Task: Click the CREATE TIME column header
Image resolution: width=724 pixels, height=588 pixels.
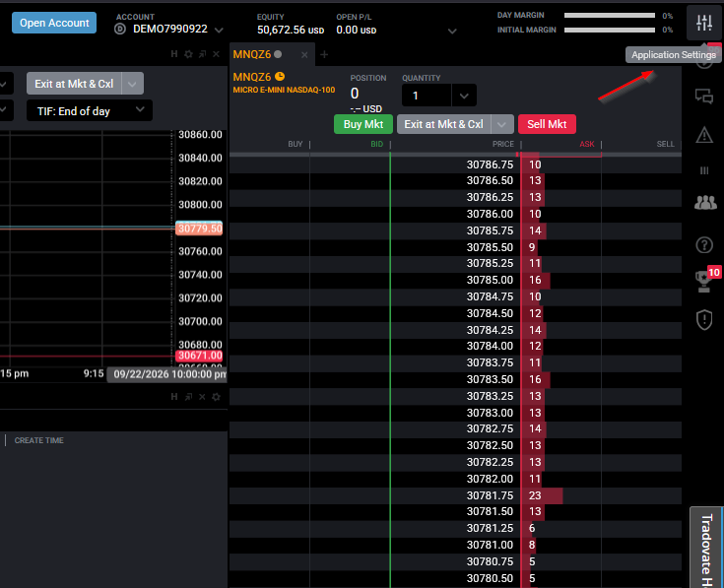Action: coord(38,440)
